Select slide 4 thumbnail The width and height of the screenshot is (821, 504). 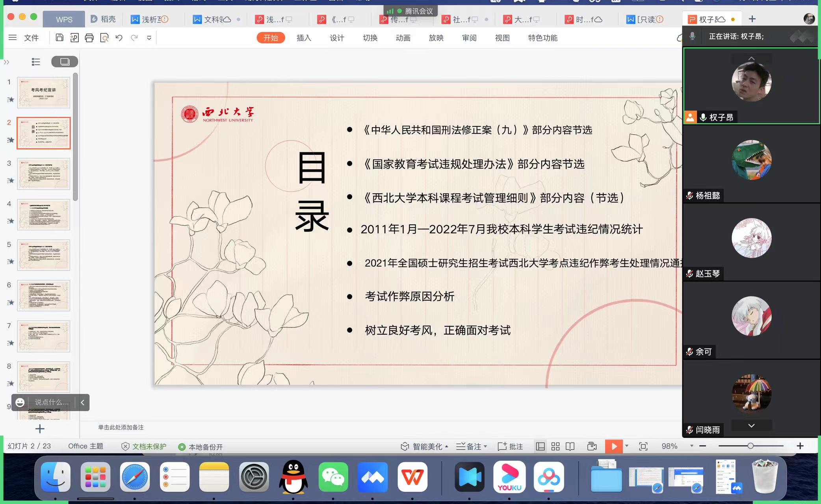coord(43,215)
